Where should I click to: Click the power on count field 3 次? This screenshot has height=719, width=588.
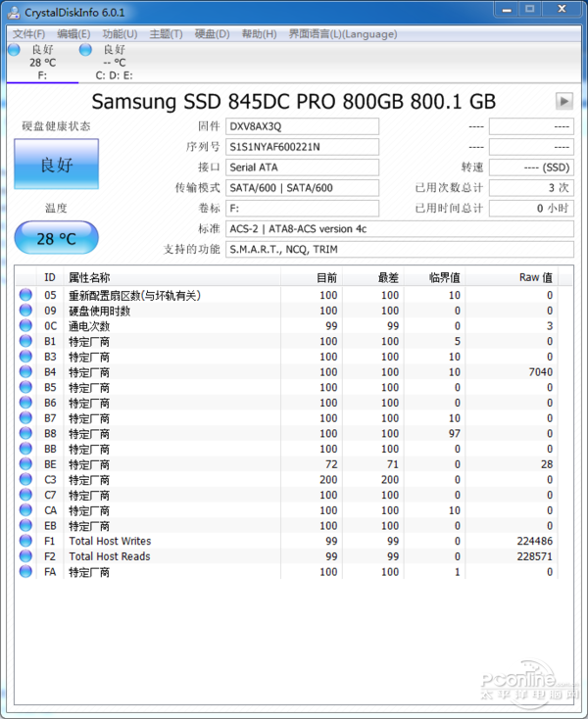click(x=531, y=187)
